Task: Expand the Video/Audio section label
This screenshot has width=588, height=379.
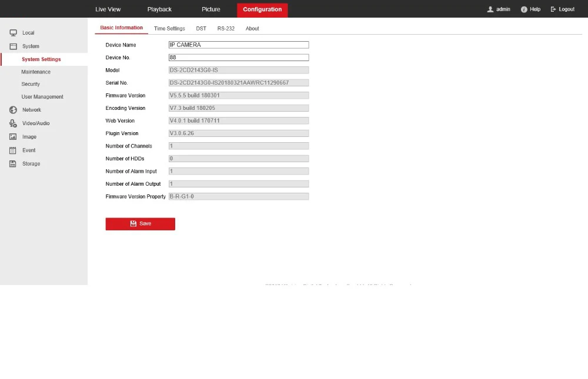Action: point(36,123)
